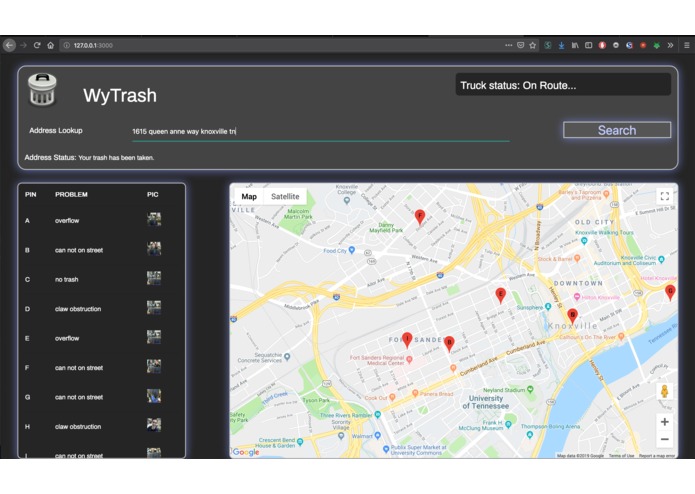This screenshot has width=695, height=494.
Task: Toggle the browser sidebar icon
Action: pyautogui.click(x=589, y=45)
